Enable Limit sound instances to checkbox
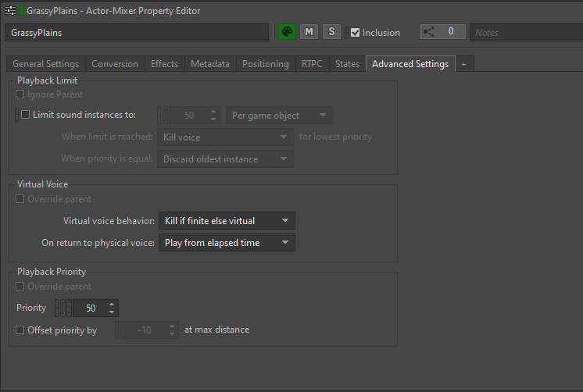Viewport: 583px width, 392px height. (25, 115)
